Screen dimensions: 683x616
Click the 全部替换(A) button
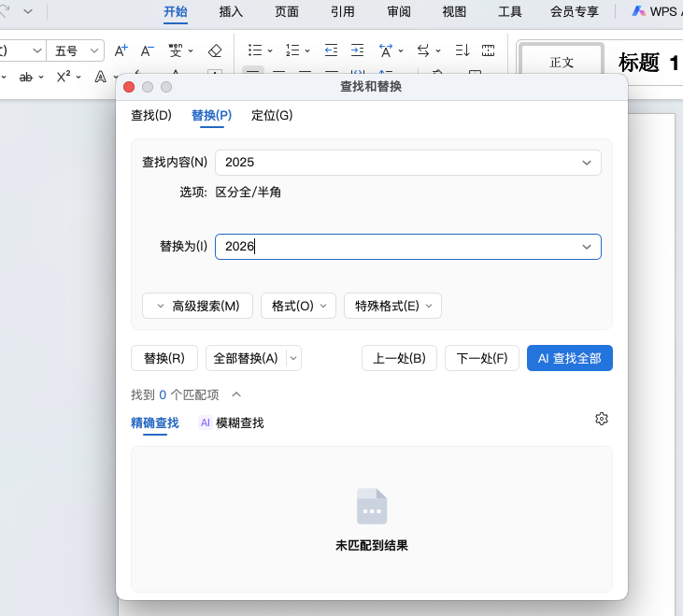[246, 358]
